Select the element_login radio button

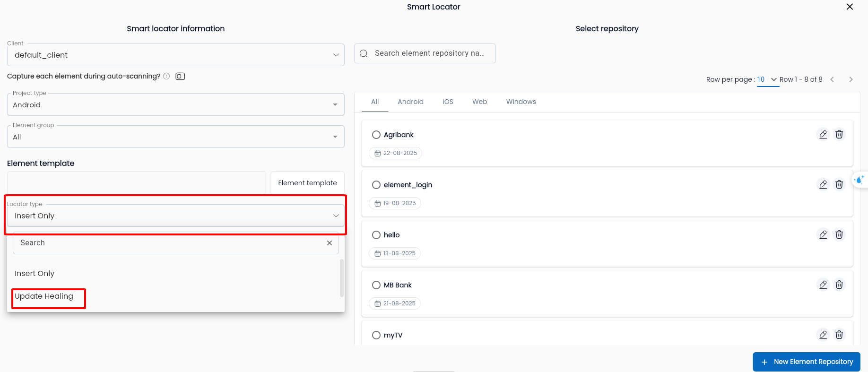tap(376, 185)
